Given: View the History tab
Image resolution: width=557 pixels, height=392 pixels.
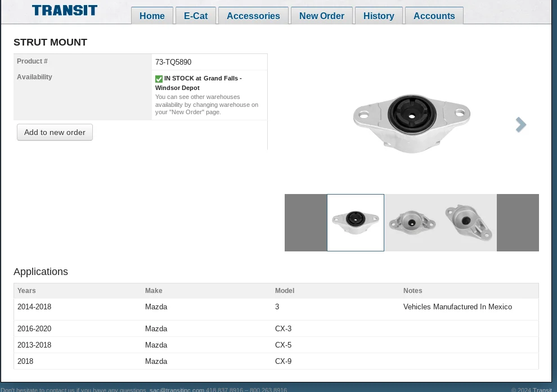Looking at the screenshot, I should pyautogui.click(x=379, y=16).
